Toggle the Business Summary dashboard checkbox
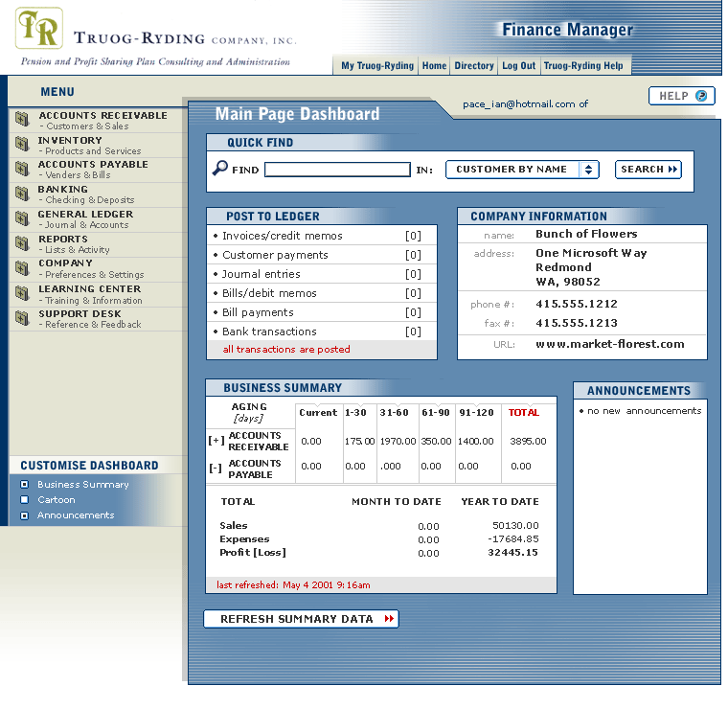Screen dimensions: 728x709 (x=25, y=484)
